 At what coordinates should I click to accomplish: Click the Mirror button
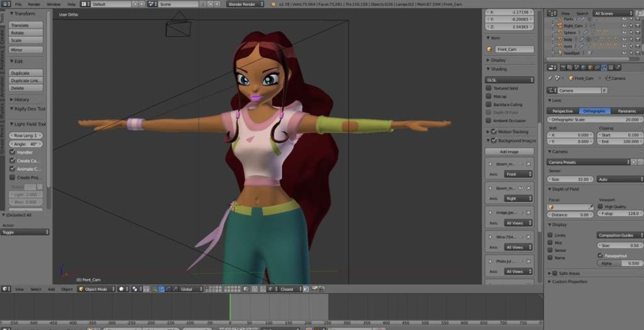tap(25, 50)
